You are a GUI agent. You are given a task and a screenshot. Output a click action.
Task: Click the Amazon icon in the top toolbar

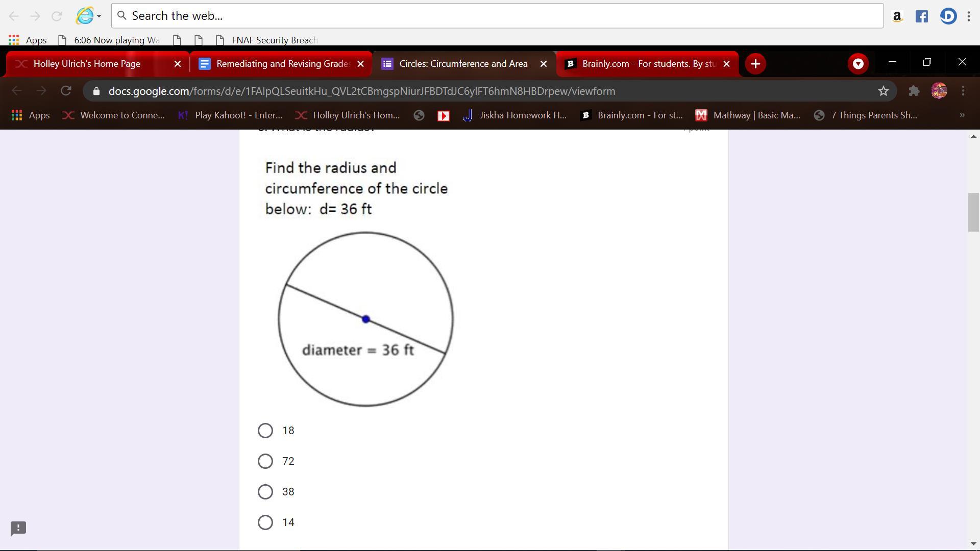[897, 16]
